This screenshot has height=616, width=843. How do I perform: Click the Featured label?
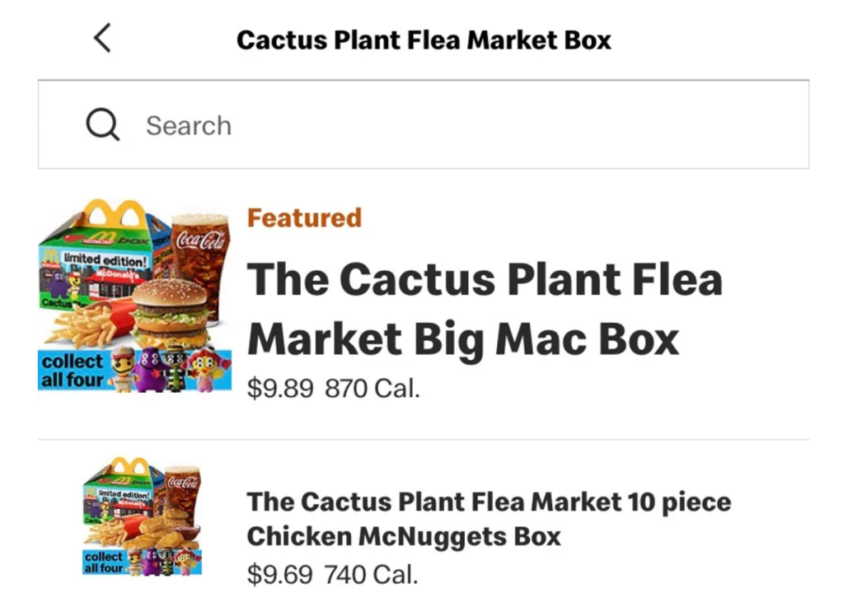pos(304,217)
